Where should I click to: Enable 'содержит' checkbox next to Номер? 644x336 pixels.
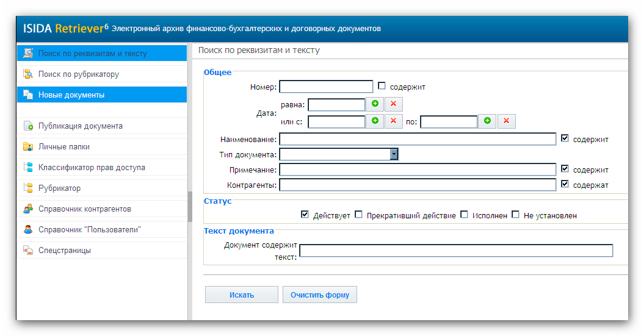point(382,86)
